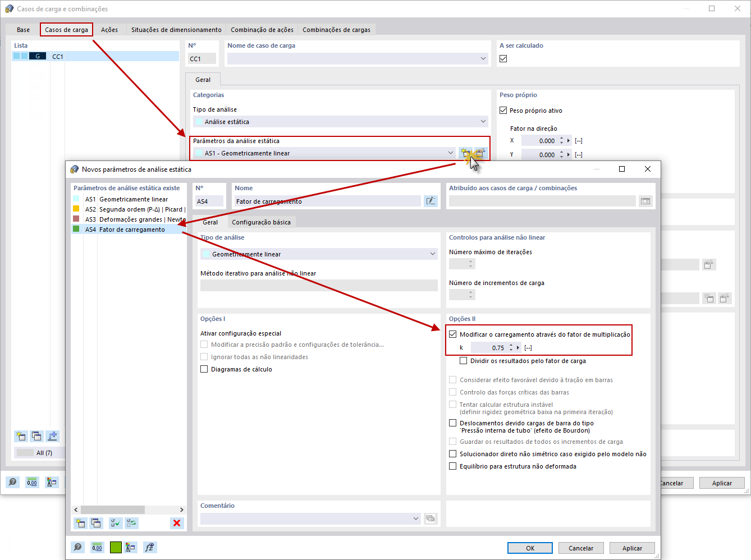Switch to the Ações tab
Image resolution: width=751 pixels, height=560 pixels.
click(109, 30)
